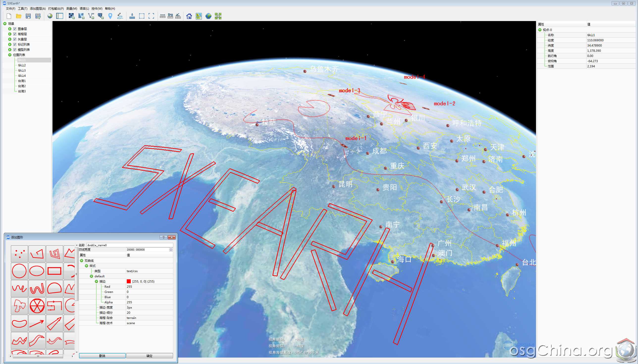Uncheck the 标记列表 checkbox
This screenshot has height=364, width=638.
[15, 45]
